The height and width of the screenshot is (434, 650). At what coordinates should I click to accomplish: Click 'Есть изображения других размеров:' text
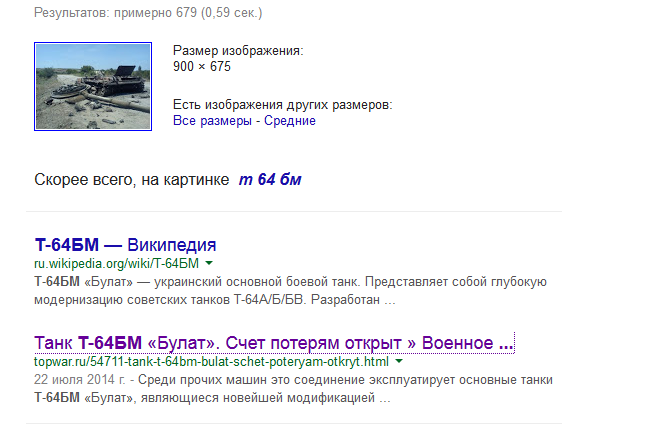point(283,104)
